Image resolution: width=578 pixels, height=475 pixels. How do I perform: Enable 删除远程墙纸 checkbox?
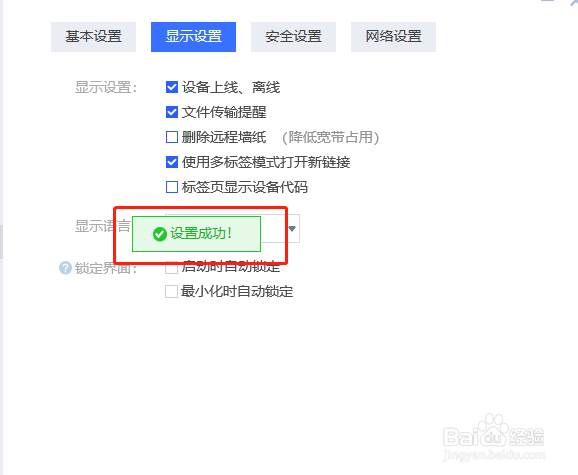tap(172, 137)
